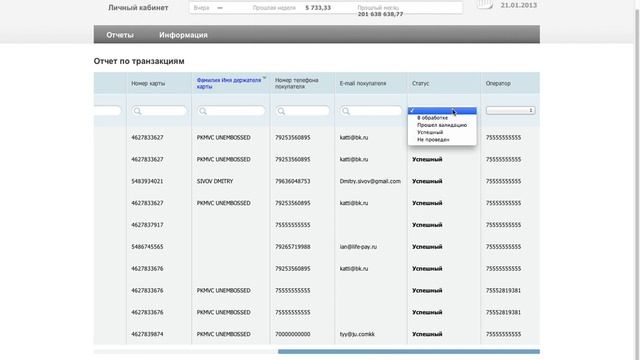The height and width of the screenshot is (360, 640).
Task: Click the phone number search field
Action: coord(302,111)
